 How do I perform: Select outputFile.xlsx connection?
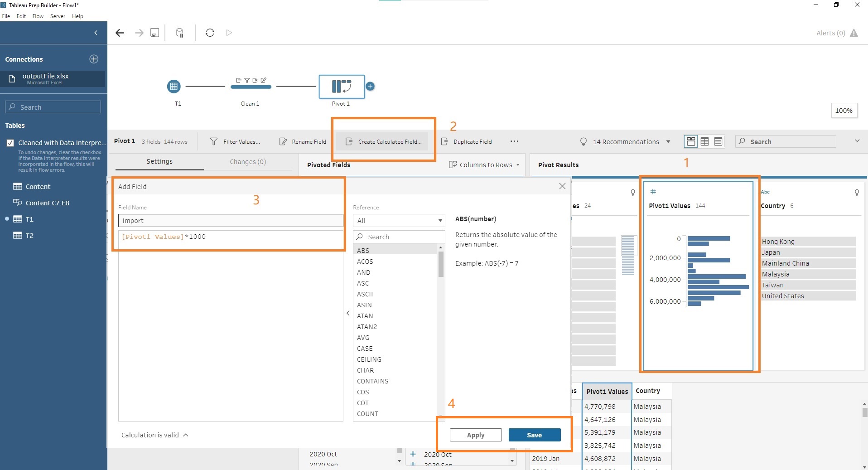point(53,79)
